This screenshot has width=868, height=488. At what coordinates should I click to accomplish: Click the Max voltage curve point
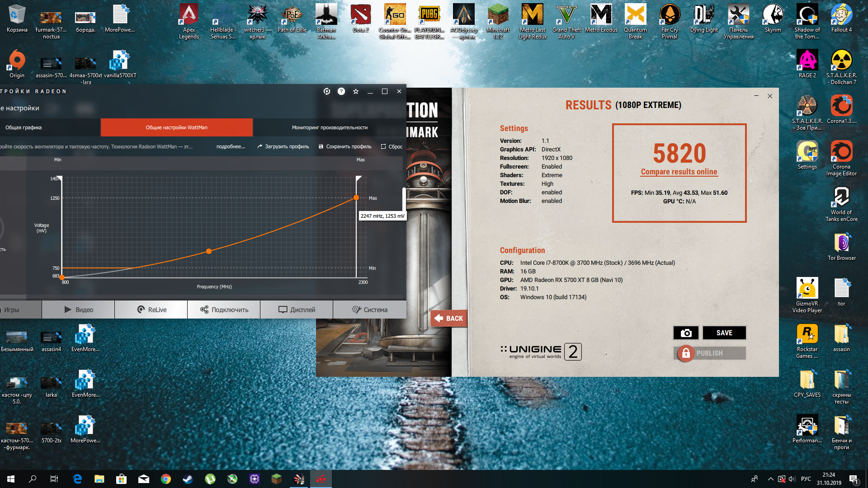point(356,197)
